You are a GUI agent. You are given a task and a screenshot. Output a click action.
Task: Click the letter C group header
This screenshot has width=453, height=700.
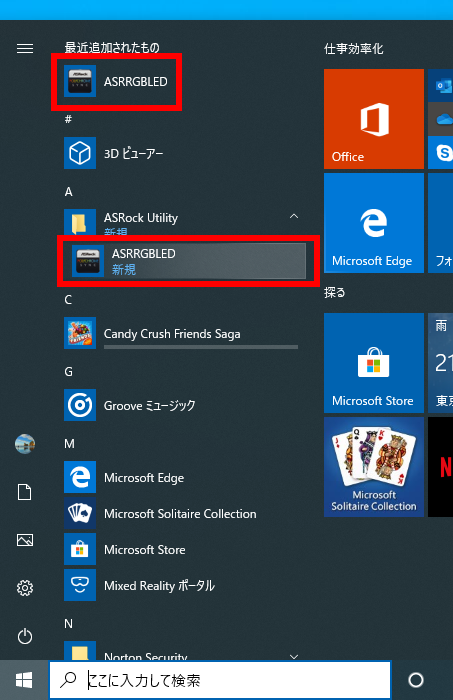[x=68, y=300]
